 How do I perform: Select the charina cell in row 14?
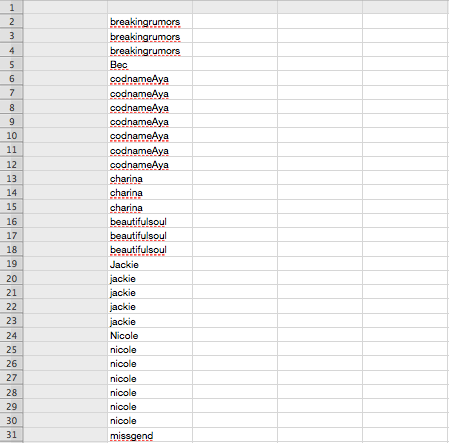(150, 192)
